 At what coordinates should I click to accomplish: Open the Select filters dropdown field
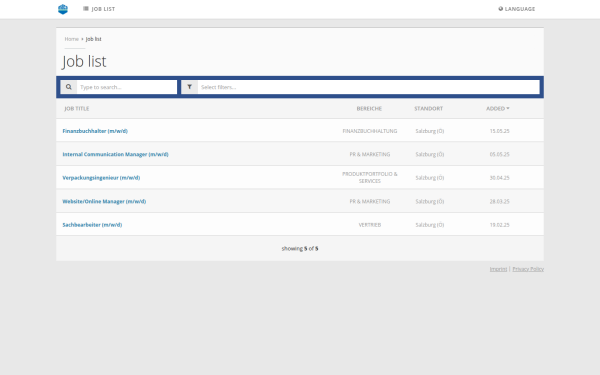pyautogui.click(x=368, y=87)
